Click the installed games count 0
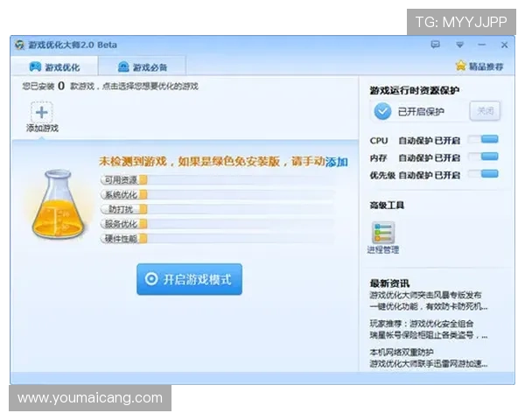 [x=61, y=86]
